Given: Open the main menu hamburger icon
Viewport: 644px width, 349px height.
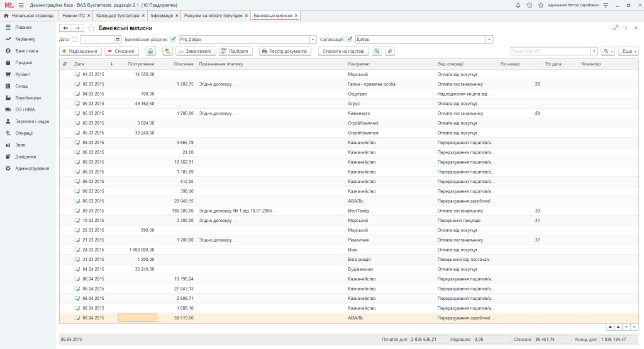Looking at the screenshot, I should click(21, 5).
